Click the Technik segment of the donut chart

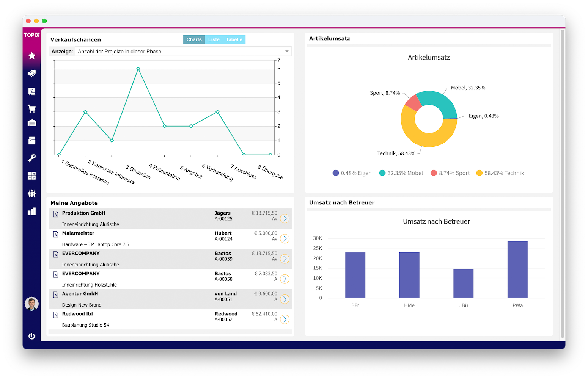[423, 139]
